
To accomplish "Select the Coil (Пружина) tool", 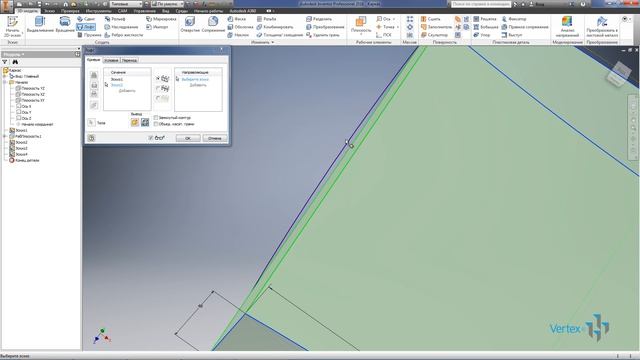I will (x=89, y=35).
